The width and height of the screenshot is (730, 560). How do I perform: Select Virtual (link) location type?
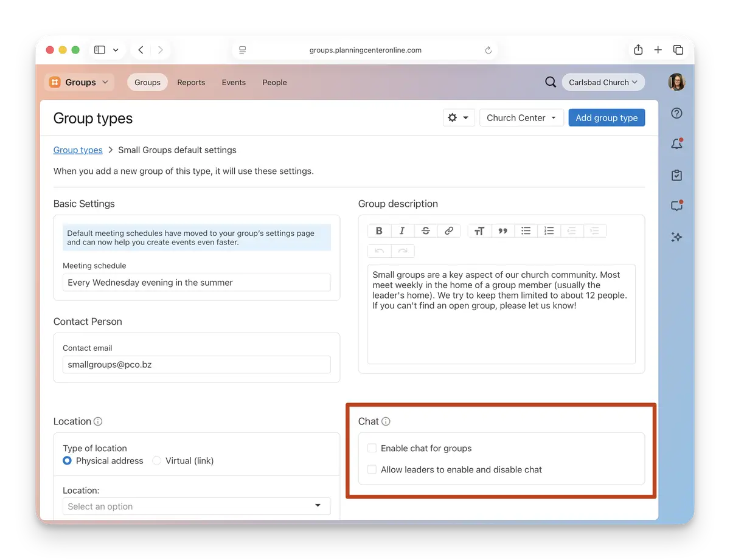pyautogui.click(x=156, y=461)
